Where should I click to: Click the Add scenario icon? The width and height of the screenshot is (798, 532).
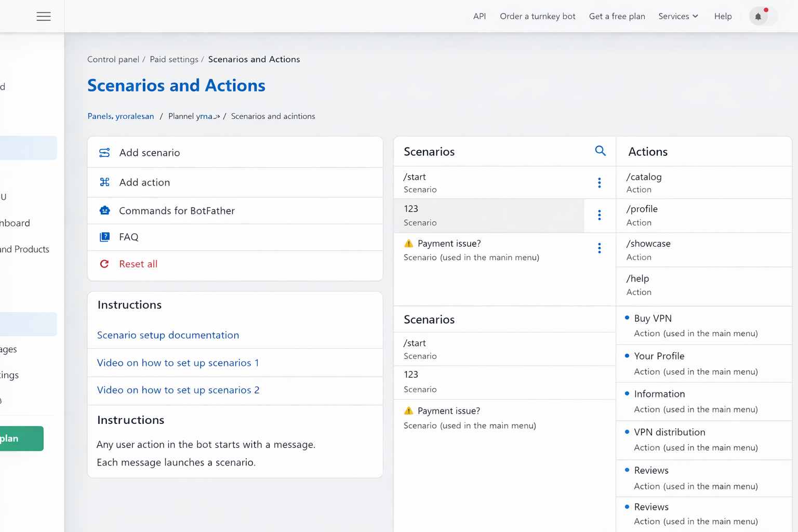(x=104, y=153)
